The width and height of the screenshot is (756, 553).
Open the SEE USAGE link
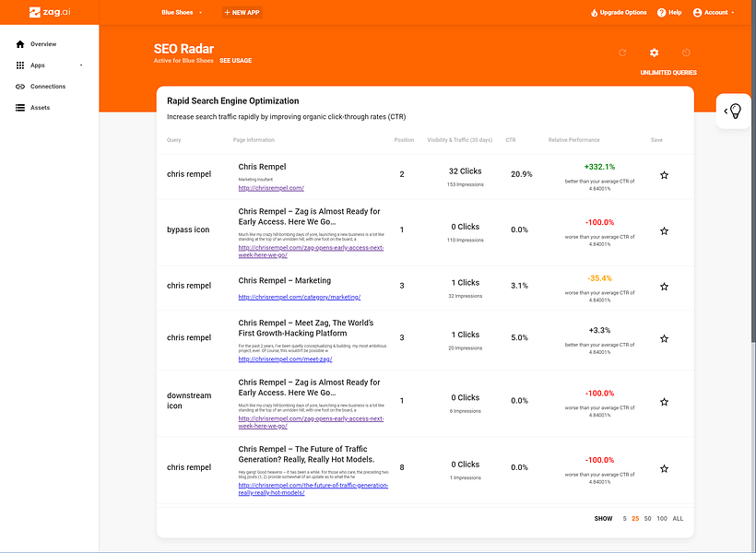[x=235, y=61]
